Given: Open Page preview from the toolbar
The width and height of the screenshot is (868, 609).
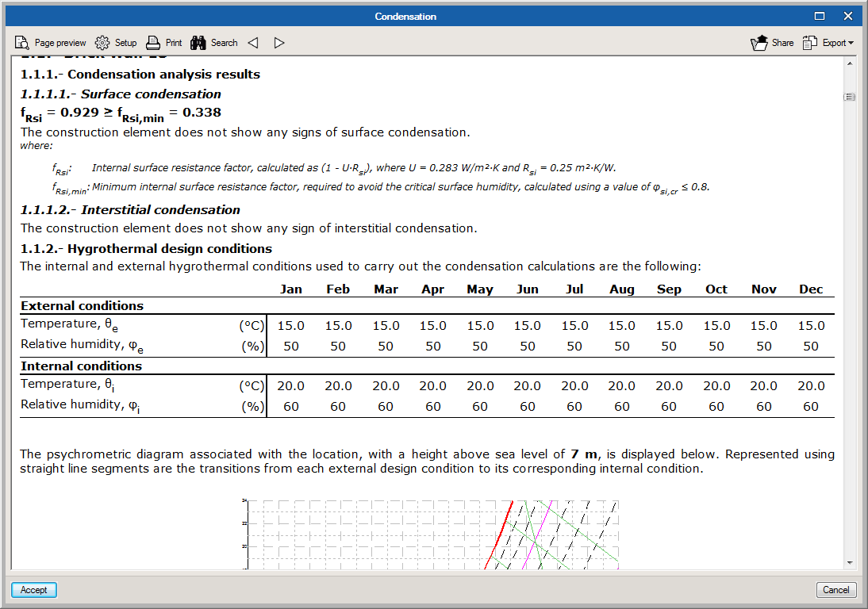Looking at the screenshot, I should [x=51, y=43].
